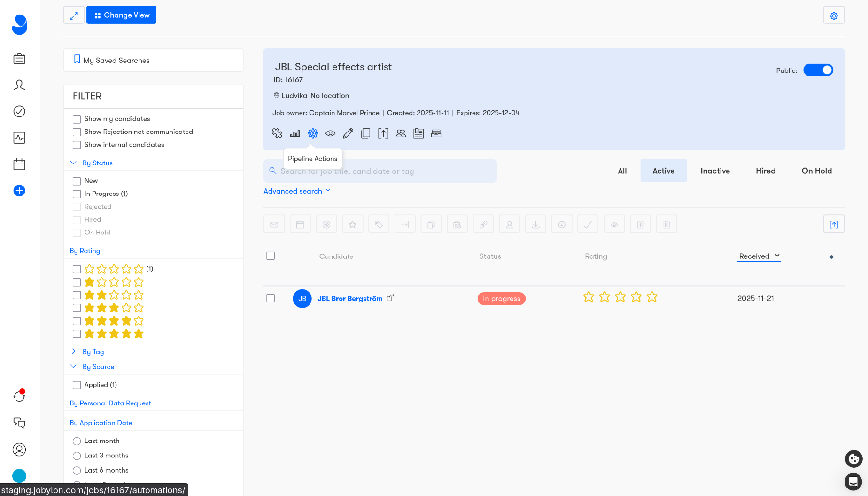Click the calendar icon in left sidebar
Image resolution: width=868 pixels, height=496 pixels.
(x=19, y=164)
